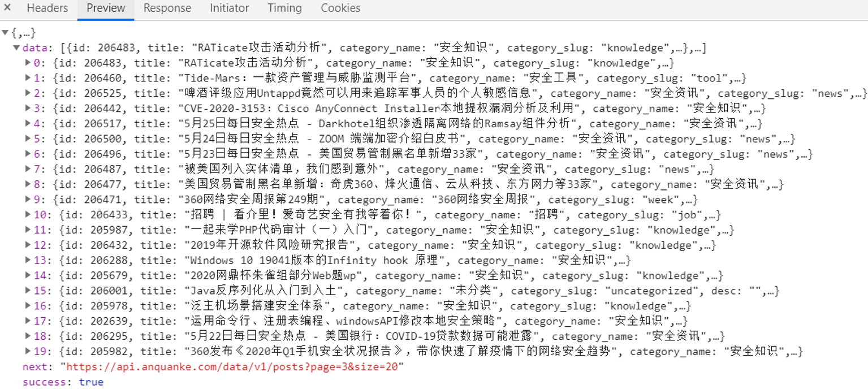Click the api.anquanke.com next URL value
868x389 pixels.
tap(232, 367)
